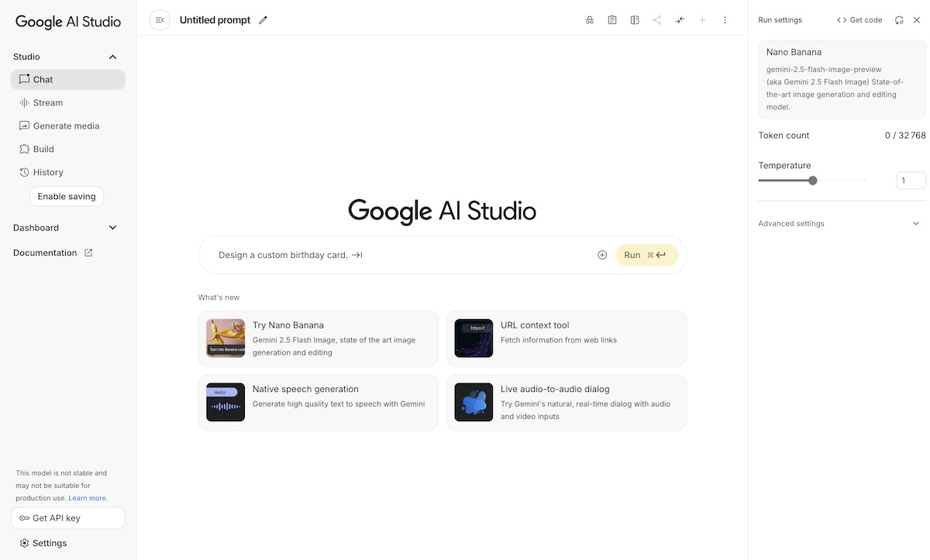Adjust the Temperature slider

812,180
